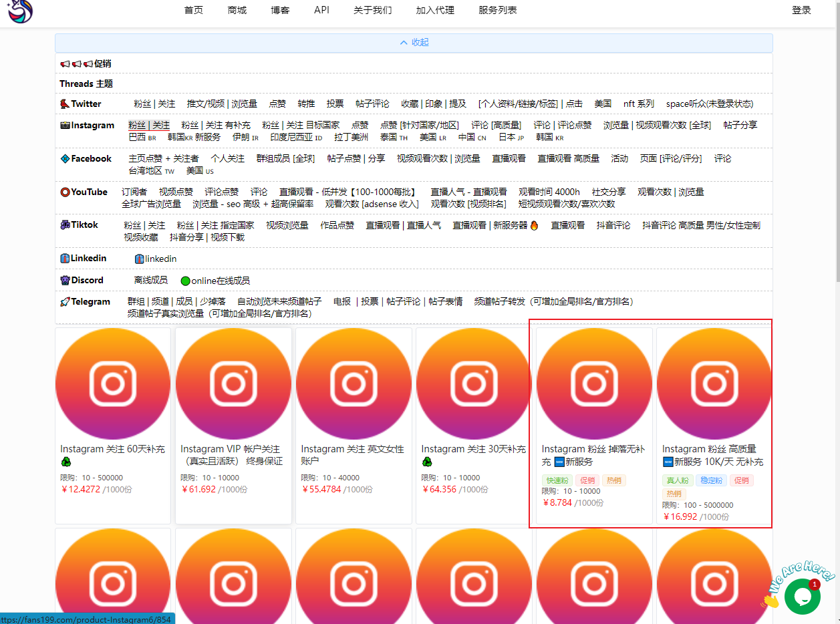Screen dimensions: 840x624
Task: Click the NEW badge in 高质量 10K/天 card
Action: pyautogui.click(x=668, y=462)
